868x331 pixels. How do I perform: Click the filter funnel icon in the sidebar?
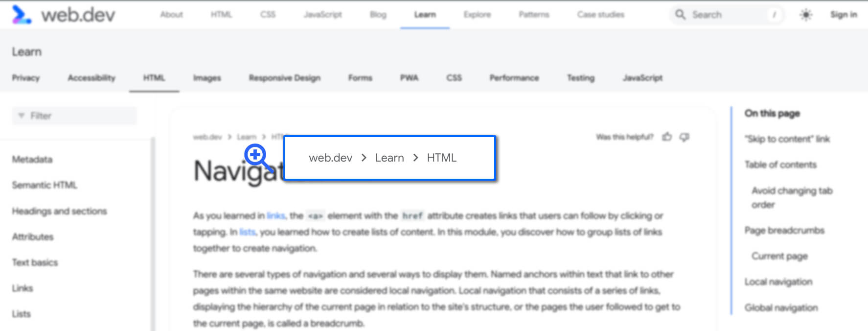(21, 116)
